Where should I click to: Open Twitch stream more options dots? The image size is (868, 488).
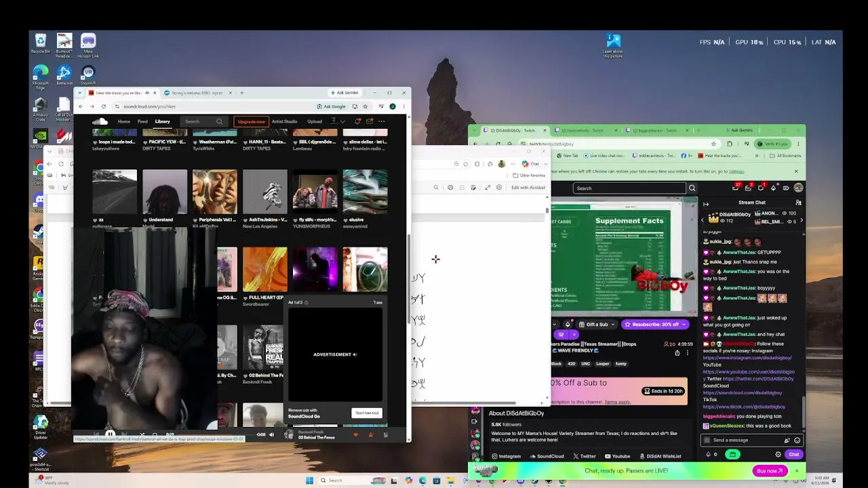tap(687, 352)
